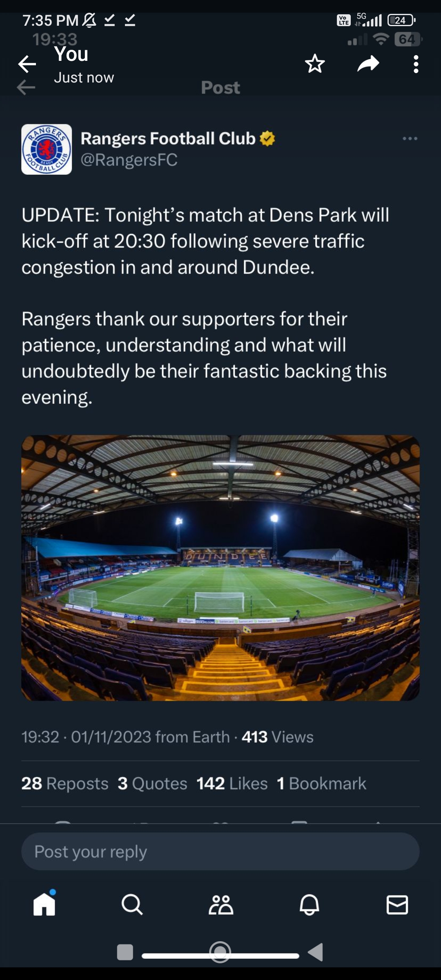The width and height of the screenshot is (441, 980).
Task: View the 142 Likes list
Action: tap(232, 784)
